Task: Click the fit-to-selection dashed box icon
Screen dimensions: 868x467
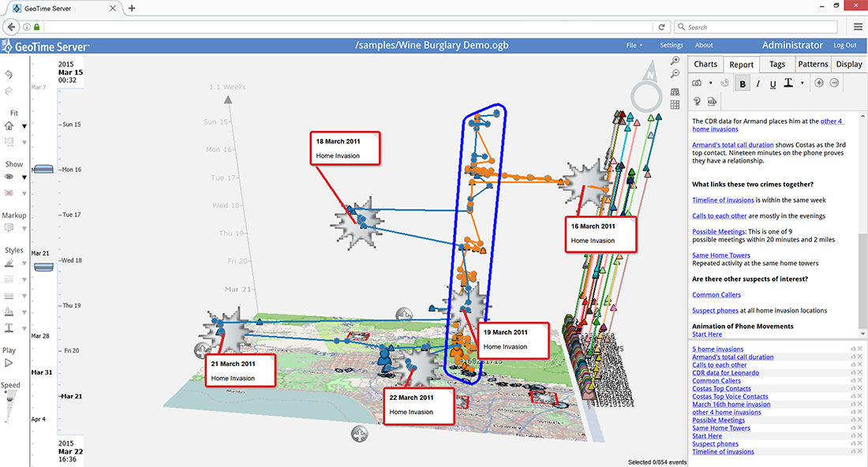Action: pyautogui.click(x=9, y=142)
